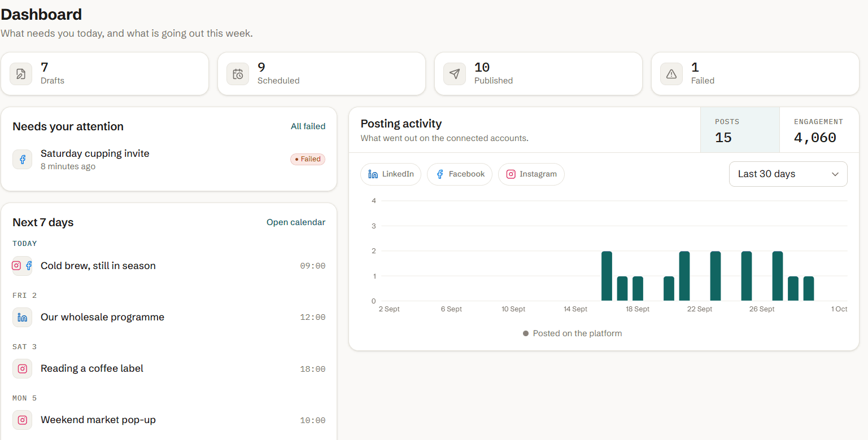
Task: Click the Posting activity heading
Action: point(401,124)
